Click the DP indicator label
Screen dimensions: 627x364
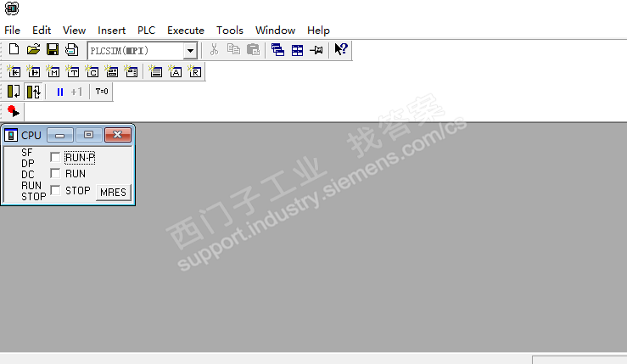[x=28, y=164]
